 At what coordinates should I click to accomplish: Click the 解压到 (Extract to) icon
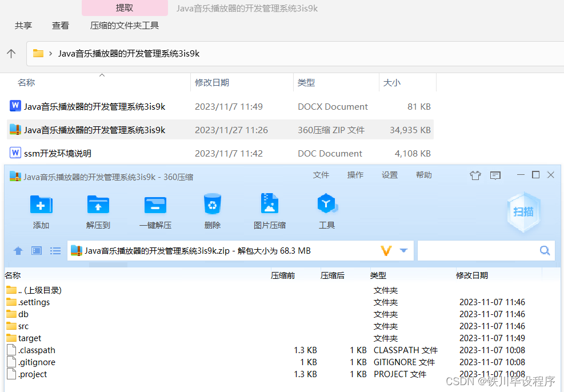tap(98, 210)
